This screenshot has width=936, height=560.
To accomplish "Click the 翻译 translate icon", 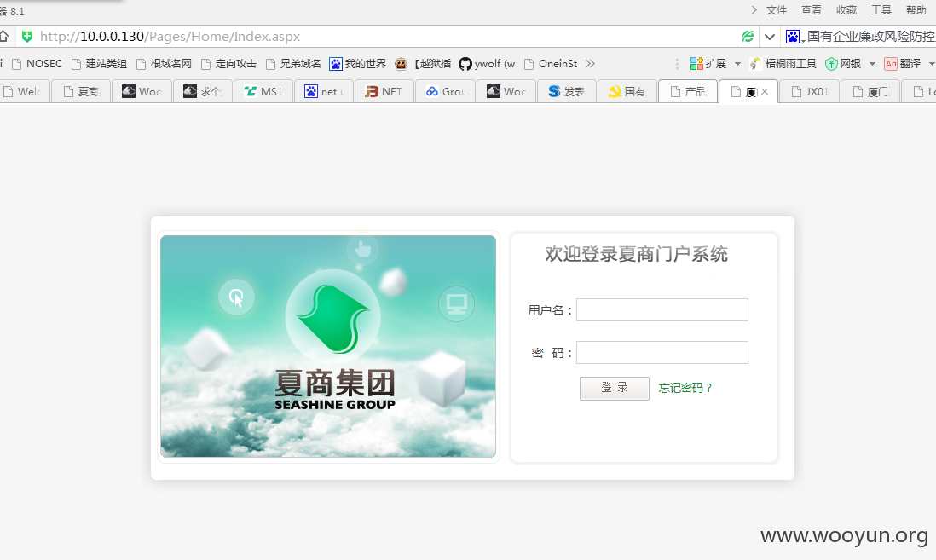I will point(903,64).
